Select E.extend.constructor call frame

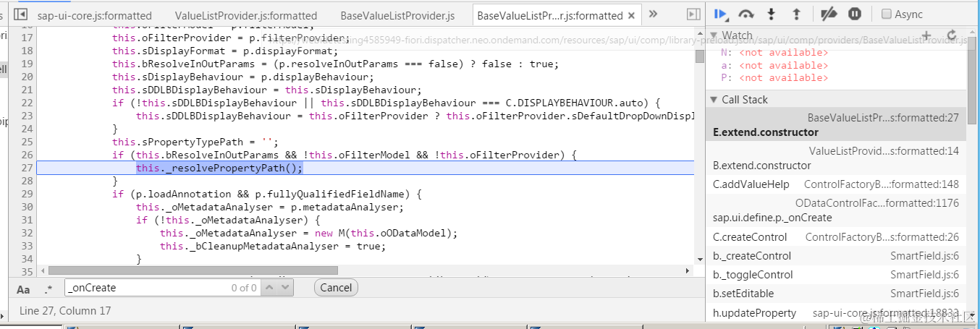pyautogui.click(x=836, y=124)
